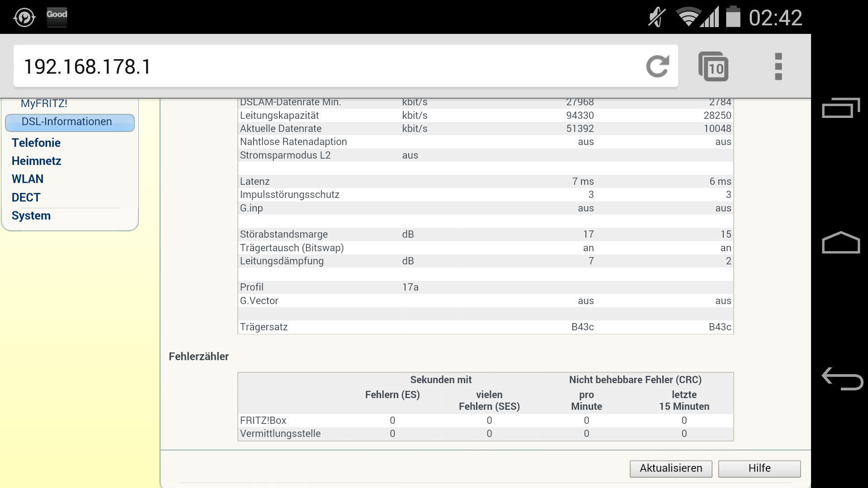Open Android recent apps button

(840, 108)
